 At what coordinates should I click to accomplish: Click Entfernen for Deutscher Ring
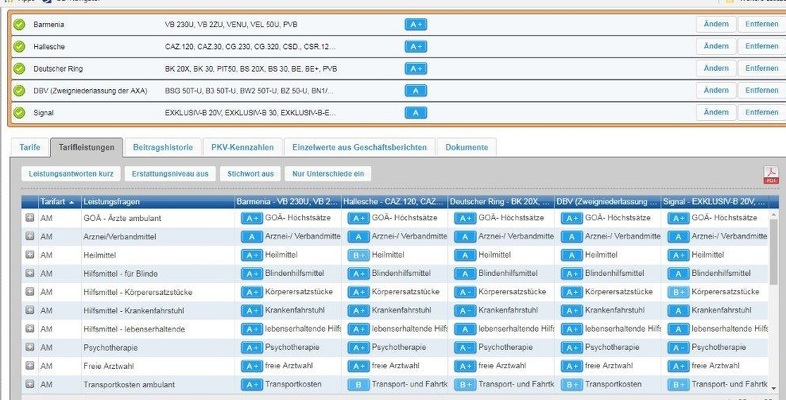coord(761,68)
